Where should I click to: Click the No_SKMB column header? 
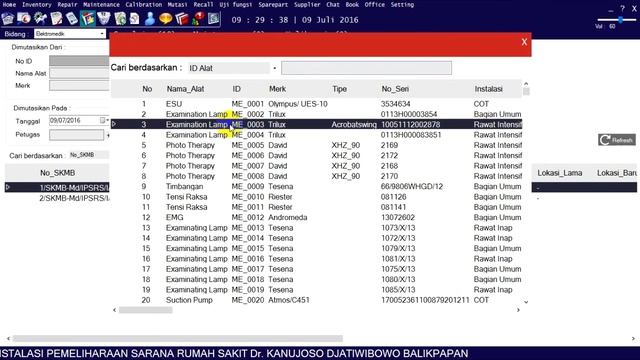57,173
